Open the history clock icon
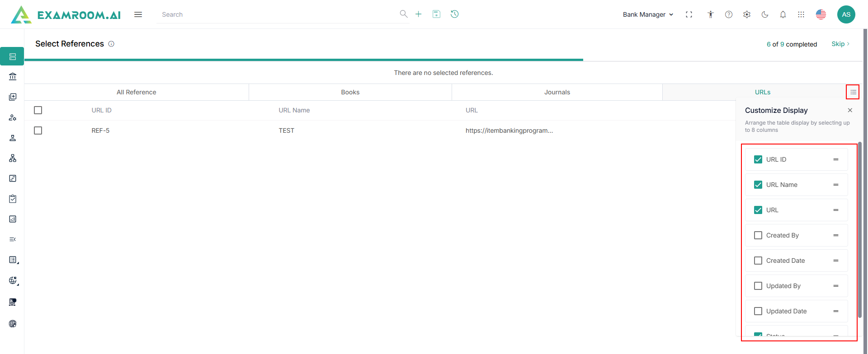The image size is (868, 354). (x=455, y=14)
